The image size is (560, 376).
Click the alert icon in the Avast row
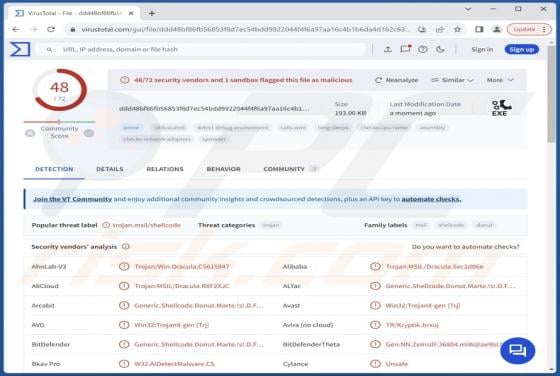tap(375, 305)
